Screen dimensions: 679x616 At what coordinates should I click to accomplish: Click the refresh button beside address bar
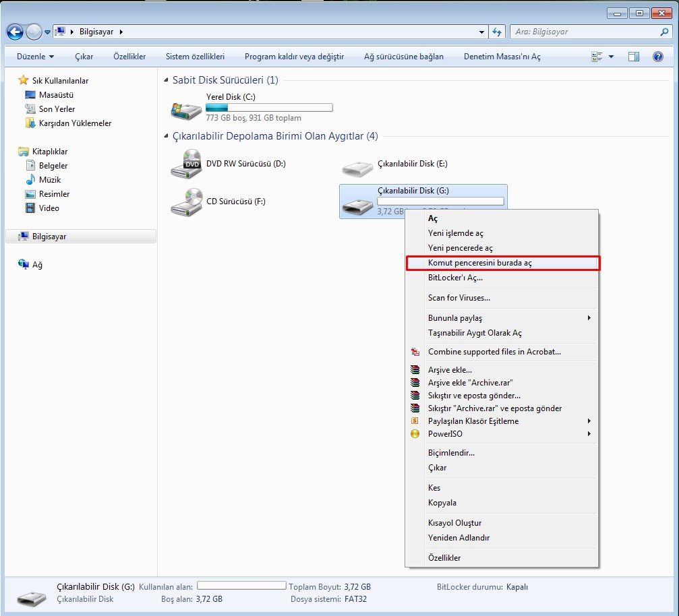pos(498,32)
